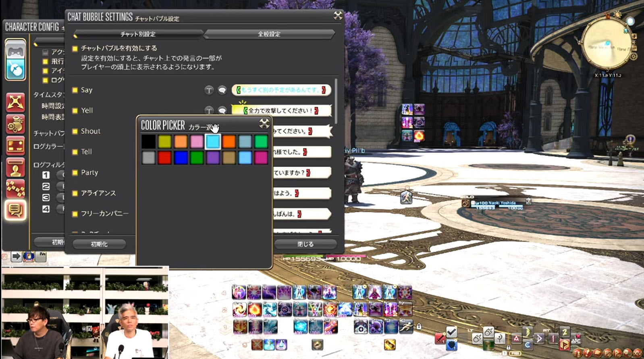Click the webcam video of the presenters
Screen dimensions: 644x359
pyautogui.click(x=85, y=313)
